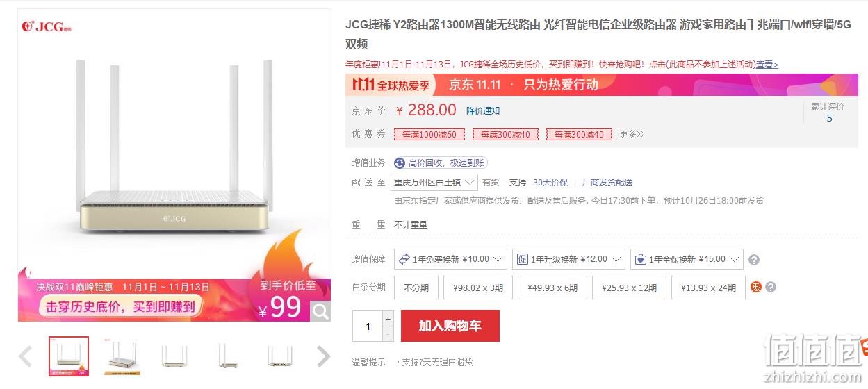Click the help icon beside 增值保障 options

[x=754, y=260]
